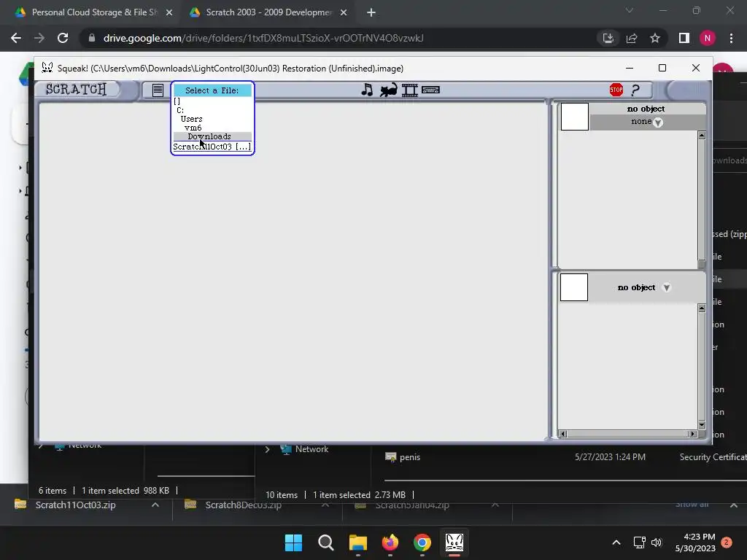
Task: Click the install app icon in address bar
Action: click(608, 38)
